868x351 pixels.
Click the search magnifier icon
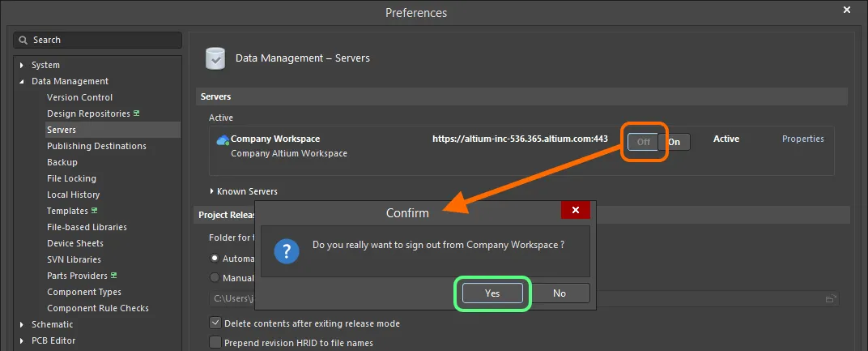(23, 40)
